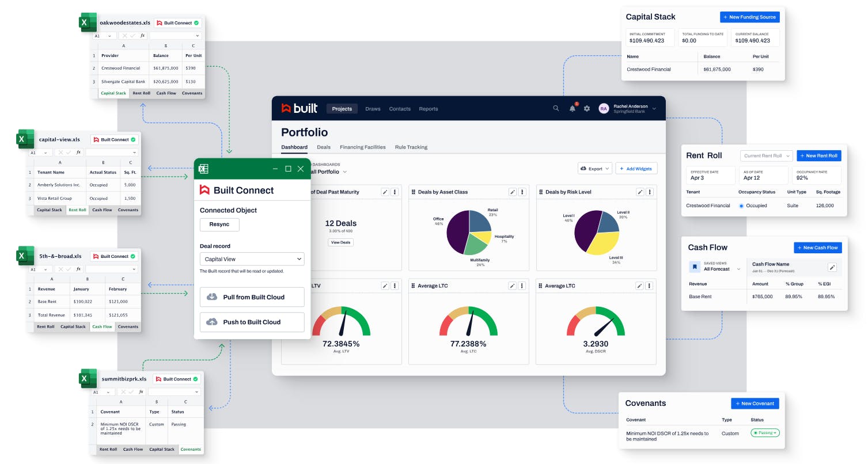
Task: Switch to the Deals tab in Portfolio
Action: [324, 147]
